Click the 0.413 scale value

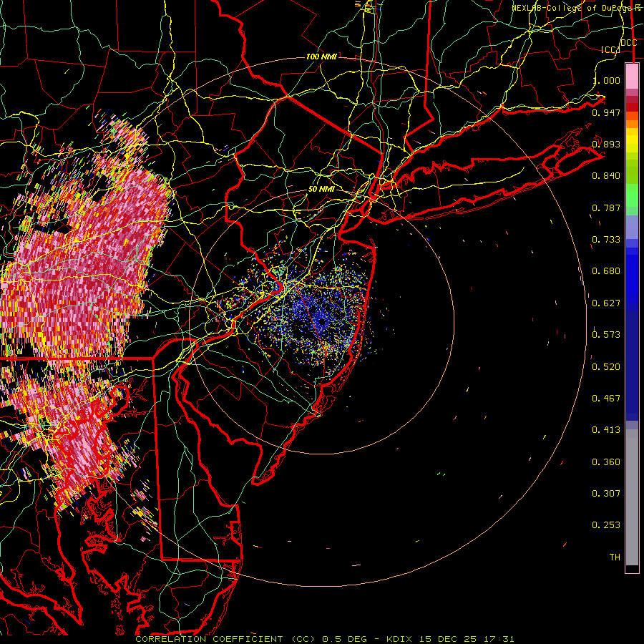tap(606, 430)
